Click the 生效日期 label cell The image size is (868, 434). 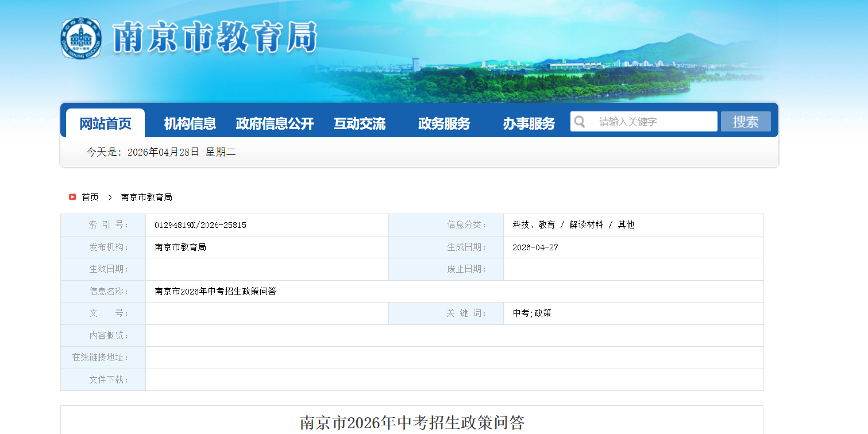(x=103, y=269)
